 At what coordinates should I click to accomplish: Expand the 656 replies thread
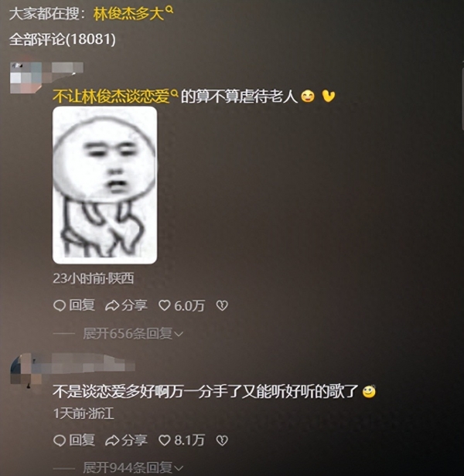(133, 334)
